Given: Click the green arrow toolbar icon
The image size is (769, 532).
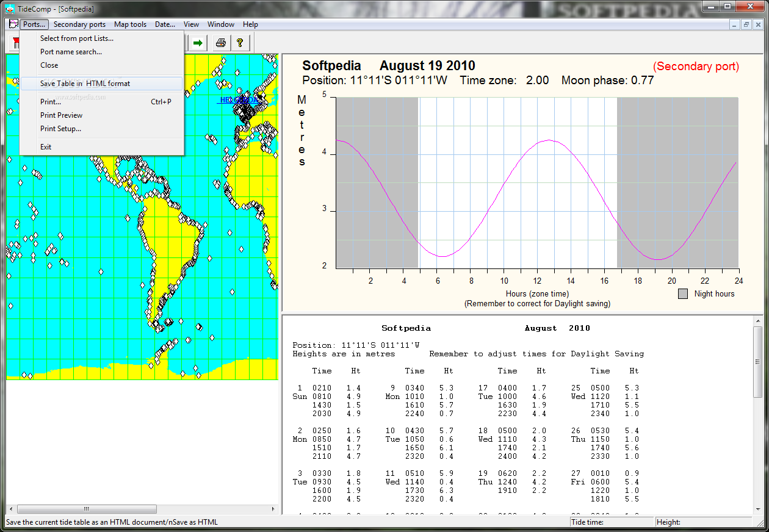Looking at the screenshot, I should click(198, 43).
